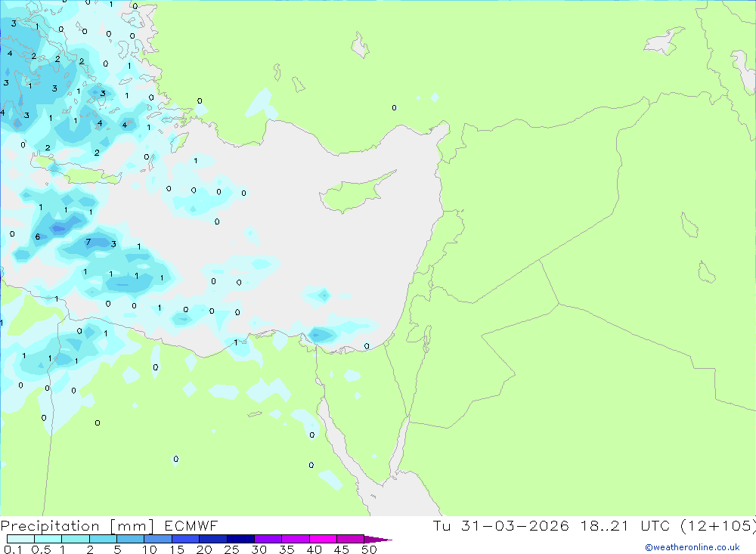756x554 pixels.
Task: Click the legend label '30'
Action: click(x=259, y=549)
